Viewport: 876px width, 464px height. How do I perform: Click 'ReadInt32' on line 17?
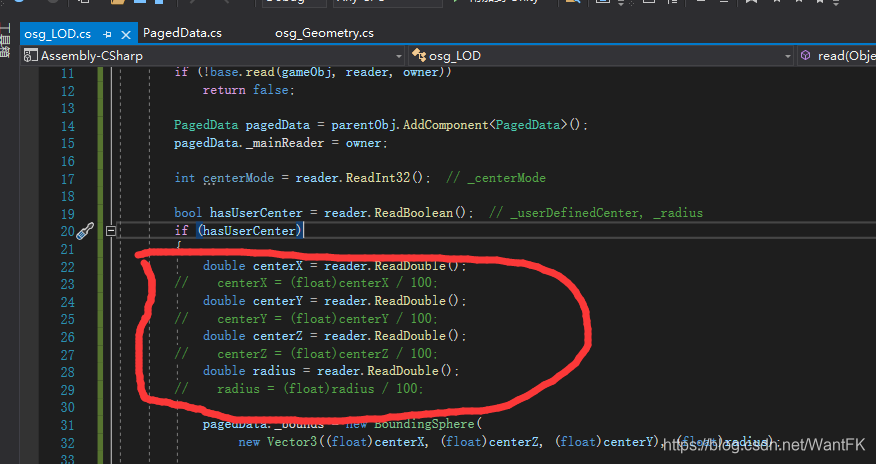pos(378,178)
